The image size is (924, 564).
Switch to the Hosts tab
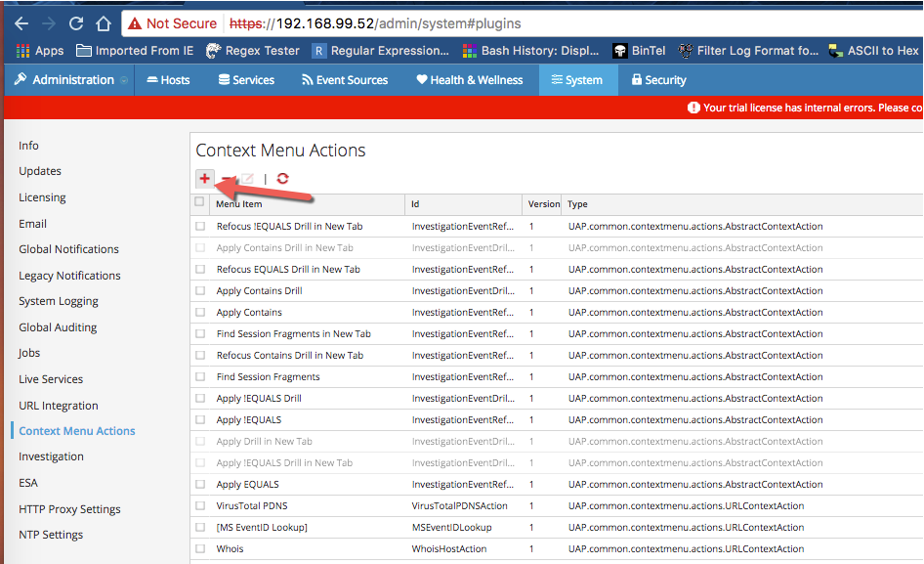click(x=168, y=80)
